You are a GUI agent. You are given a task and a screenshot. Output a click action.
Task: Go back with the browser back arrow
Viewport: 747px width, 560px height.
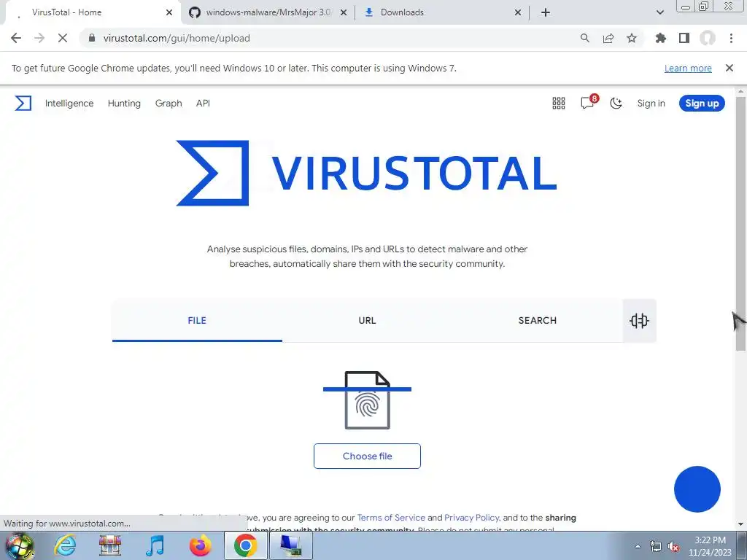16,38
